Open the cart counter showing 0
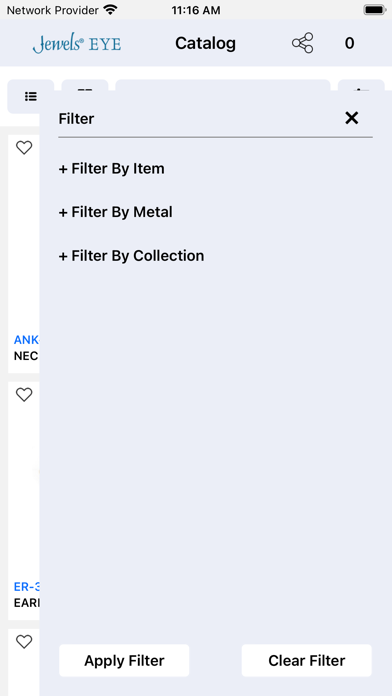The image size is (392, 696). 349,43
